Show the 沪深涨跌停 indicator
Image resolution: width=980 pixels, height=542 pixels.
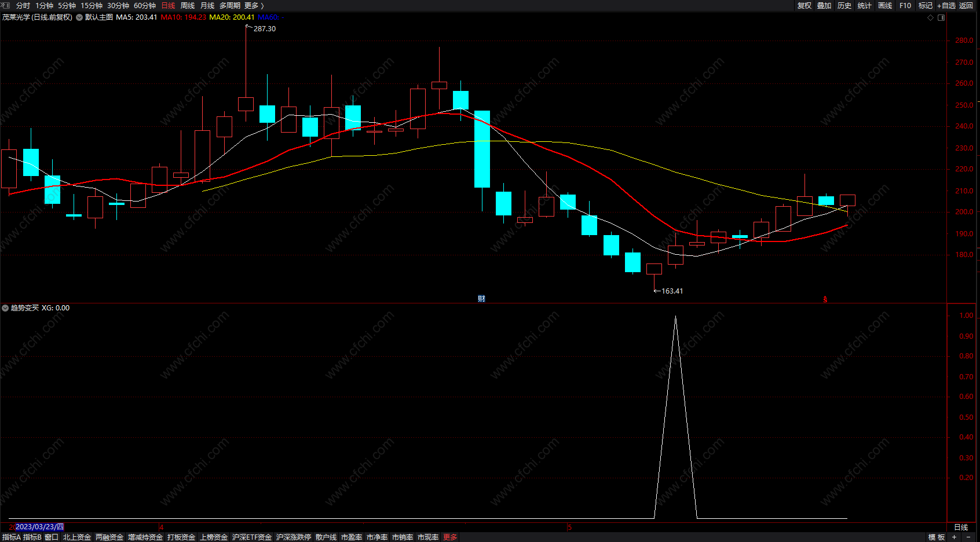(294, 537)
